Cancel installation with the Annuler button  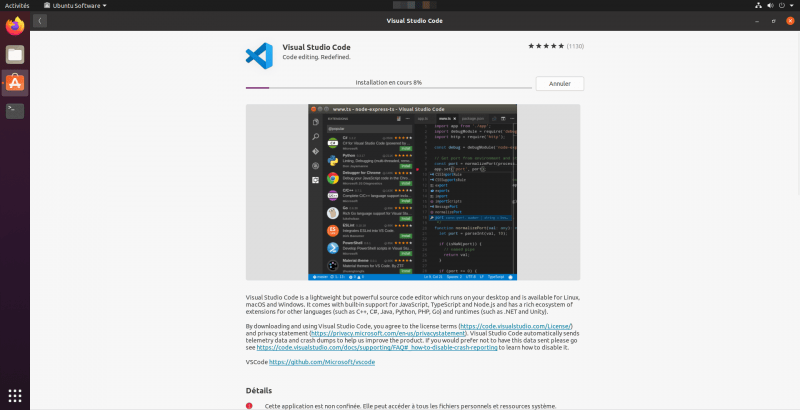click(x=560, y=84)
